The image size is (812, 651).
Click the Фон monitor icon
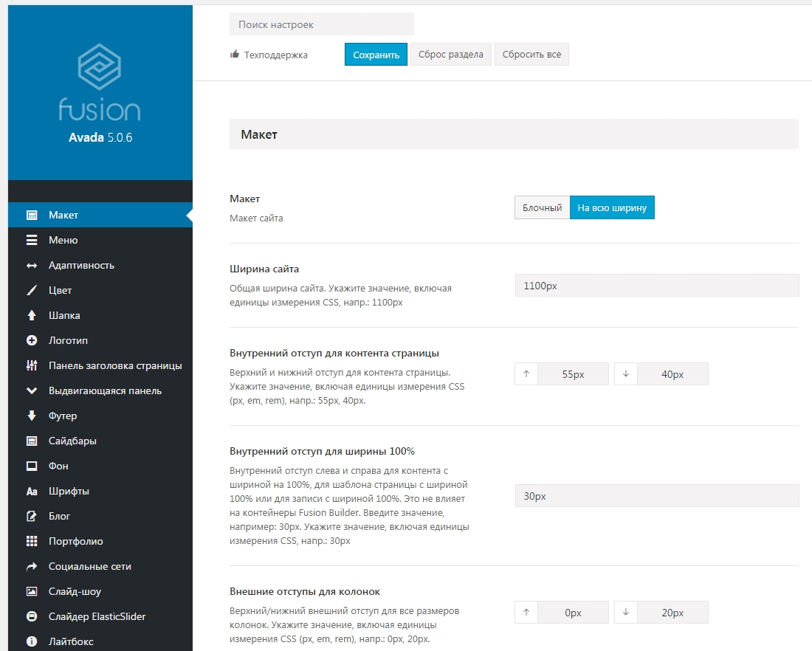coord(32,466)
